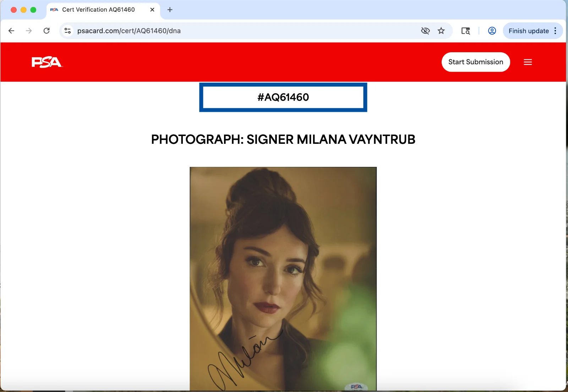Open a new browser tab

pyautogui.click(x=170, y=10)
